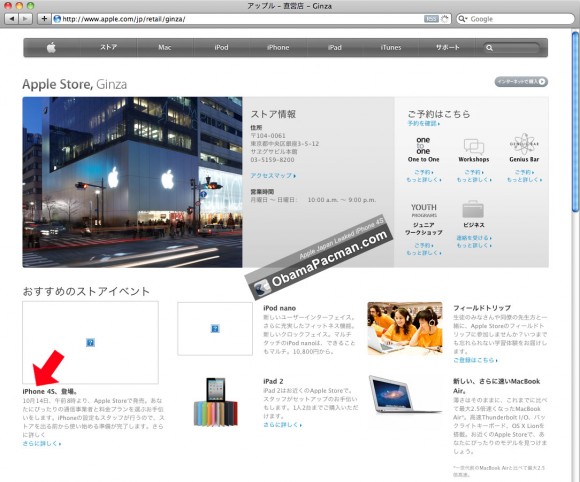Open the ストア navigation tab
580x482 pixels.
(x=109, y=47)
